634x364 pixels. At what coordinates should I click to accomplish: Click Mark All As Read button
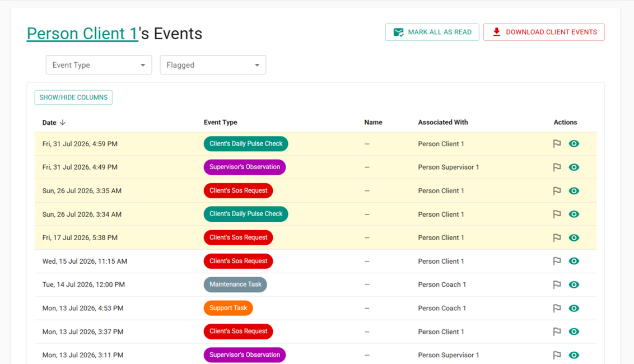click(x=432, y=32)
